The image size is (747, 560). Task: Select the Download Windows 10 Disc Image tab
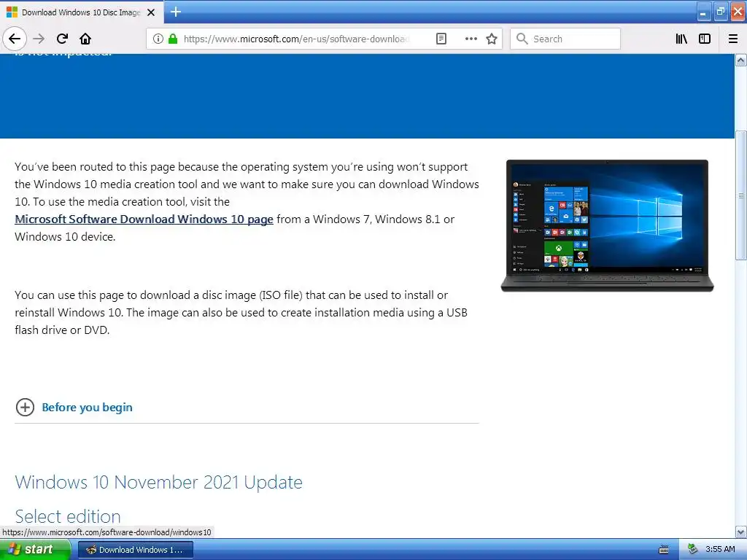(82, 12)
